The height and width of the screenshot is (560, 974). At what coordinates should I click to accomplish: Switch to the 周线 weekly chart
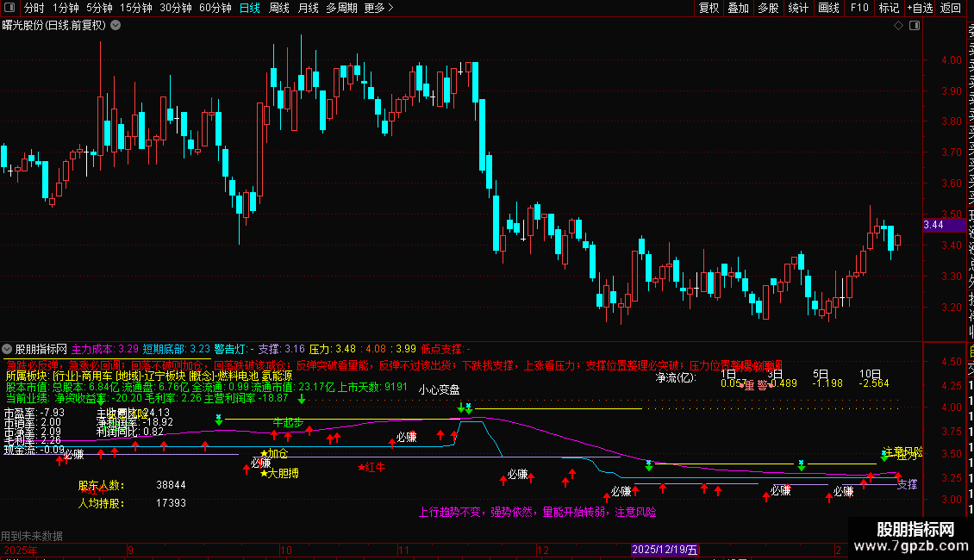point(279,8)
